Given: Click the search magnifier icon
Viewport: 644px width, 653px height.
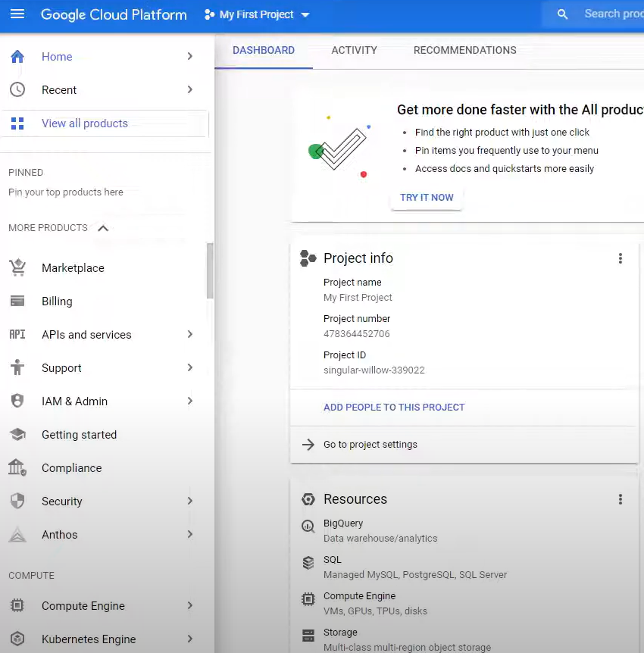Looking at the screenshot, I should [x=562, y=14].
